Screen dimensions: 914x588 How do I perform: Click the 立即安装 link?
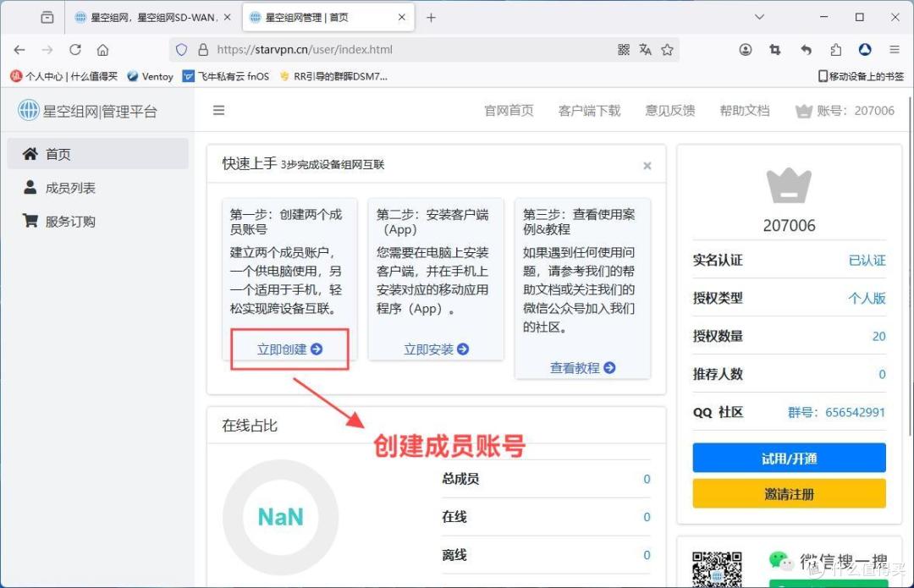pos(436,349)
